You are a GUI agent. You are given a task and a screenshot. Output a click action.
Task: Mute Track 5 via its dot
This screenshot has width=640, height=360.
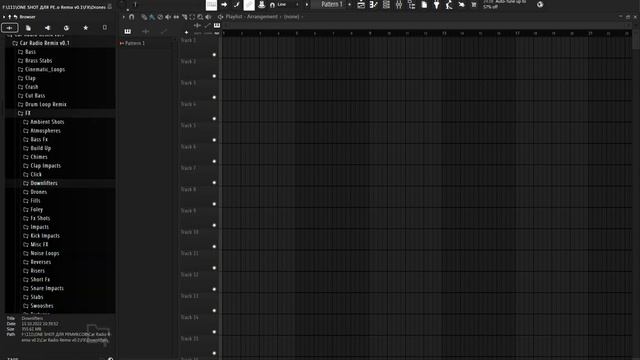coord(214,140)
